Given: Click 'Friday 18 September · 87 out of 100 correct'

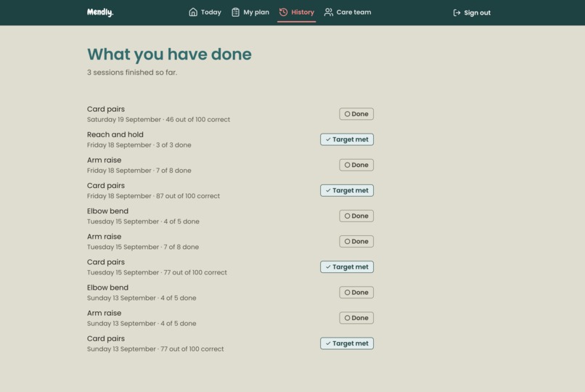Looking at the screenshot, I should point(153,196).
